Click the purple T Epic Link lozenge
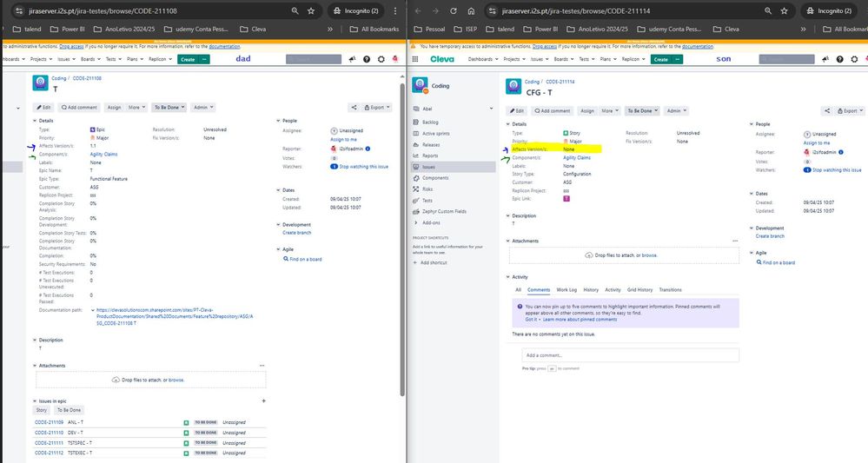Image resolution: width=868 pixels, height=463 pixels. 567,199
